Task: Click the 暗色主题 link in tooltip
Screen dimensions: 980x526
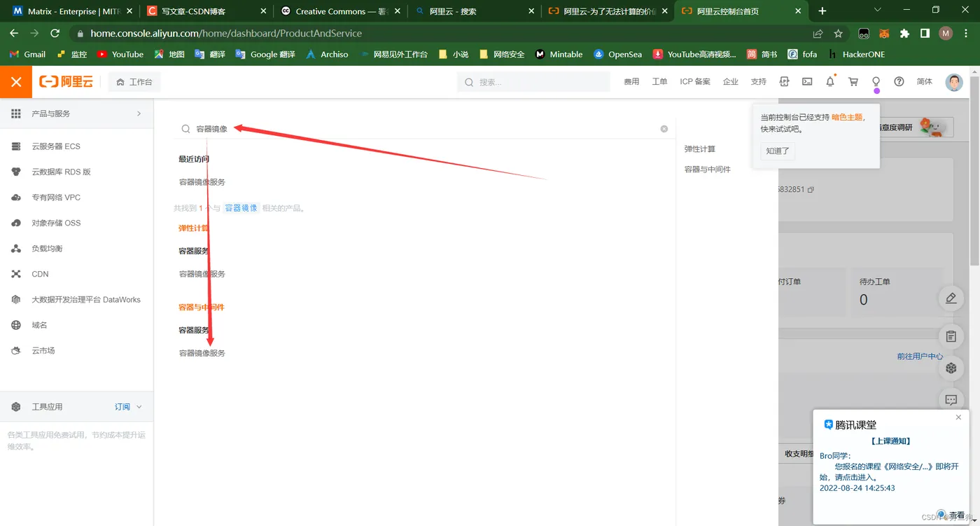Action: click(x=847, y=117)
